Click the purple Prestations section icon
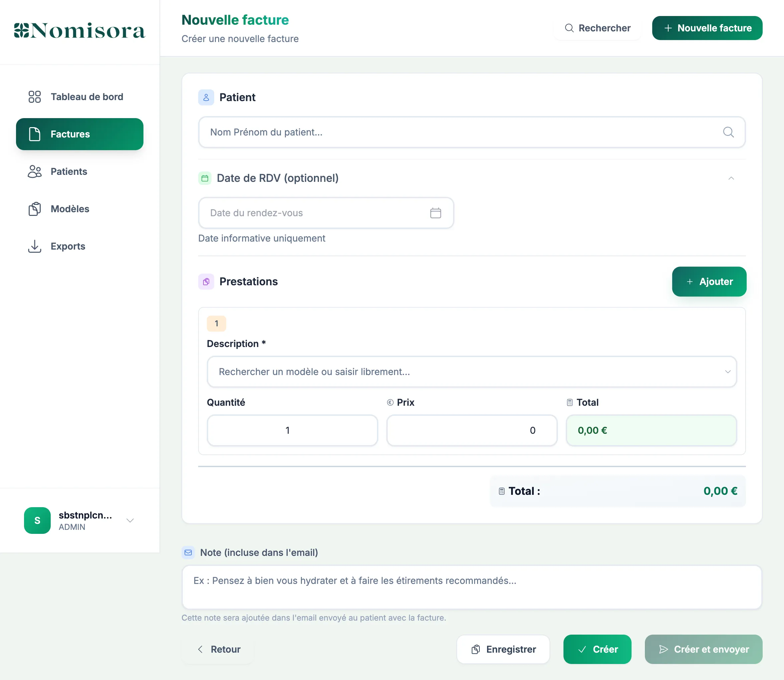Viewport: 784px width, 680px height. point(206,282)
